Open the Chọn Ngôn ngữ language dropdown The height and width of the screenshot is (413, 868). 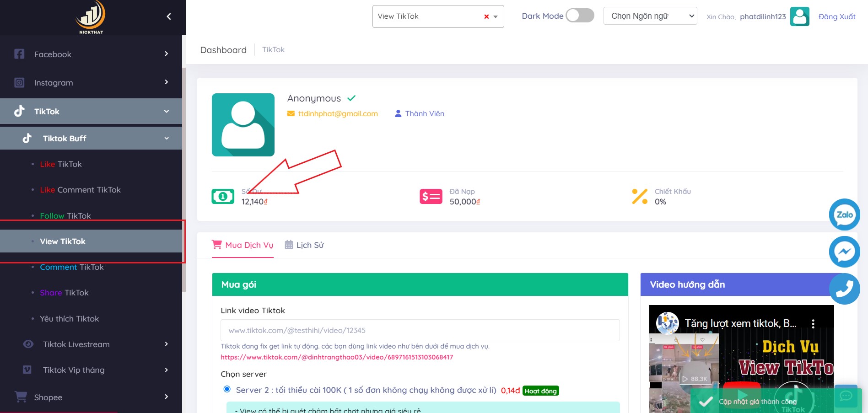[x=650, y=16]
